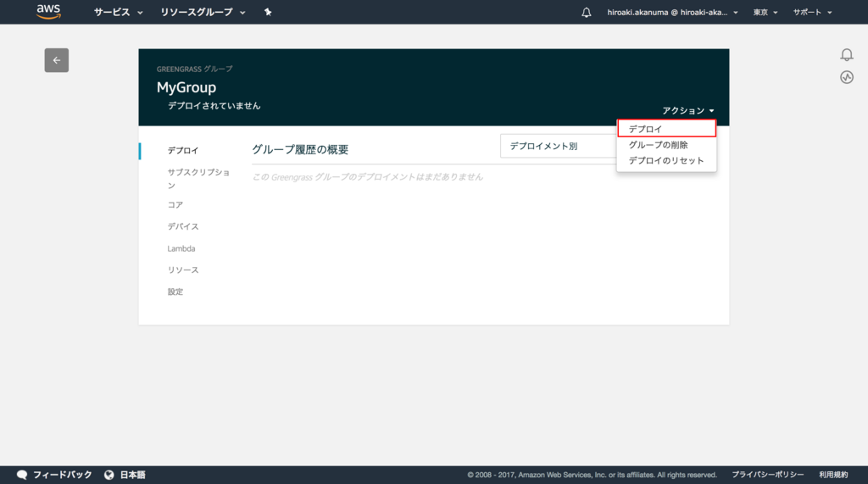This screenshot has height=484, width=868.
Task: Click the empty deployments message text
Action: coord(368,177)
